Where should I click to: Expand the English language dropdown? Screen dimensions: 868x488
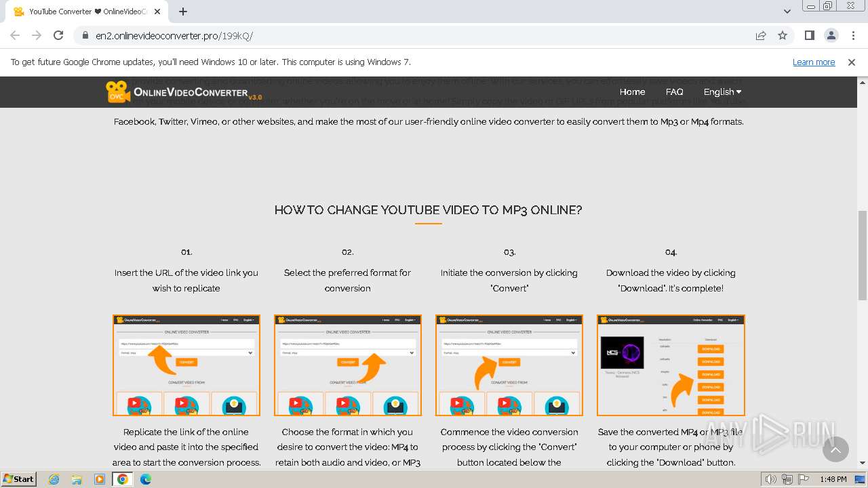coord(722,91)
